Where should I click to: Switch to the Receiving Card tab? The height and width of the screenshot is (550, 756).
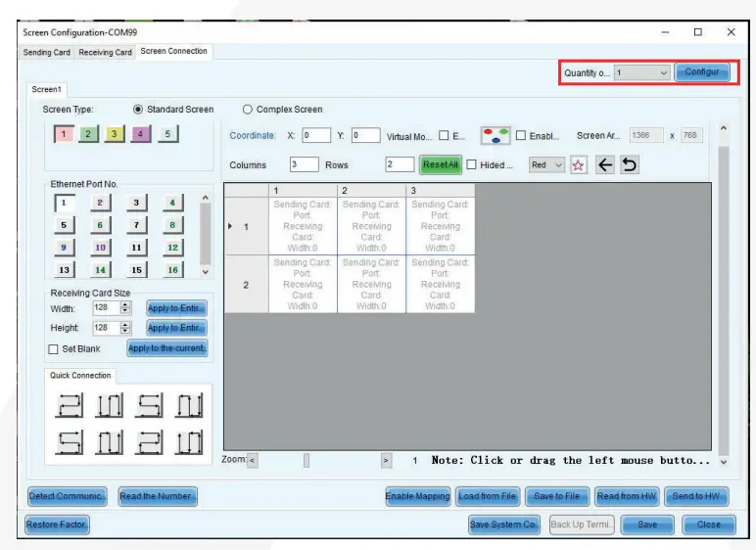[105, 52]
